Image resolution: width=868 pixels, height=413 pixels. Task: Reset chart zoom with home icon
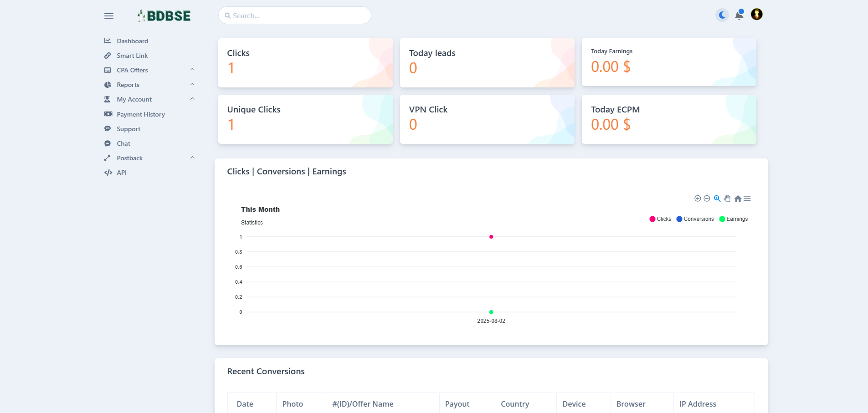[738, 199]
